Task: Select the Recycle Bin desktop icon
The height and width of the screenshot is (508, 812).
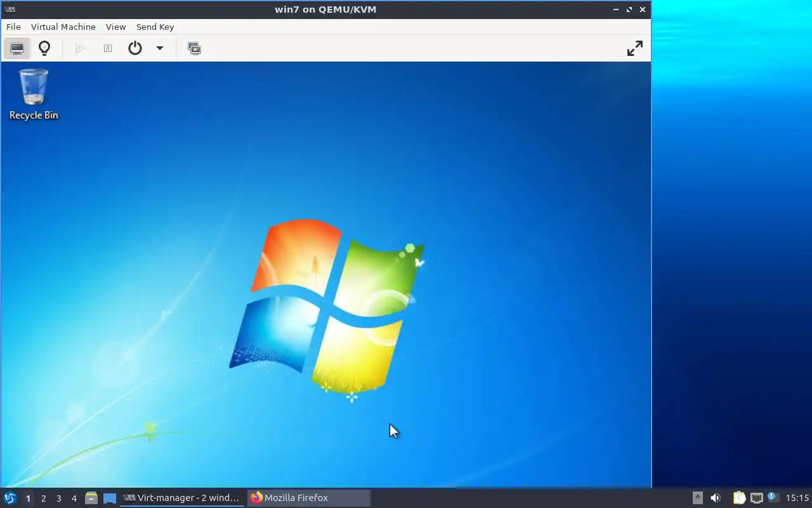Action: pos(34,94)
